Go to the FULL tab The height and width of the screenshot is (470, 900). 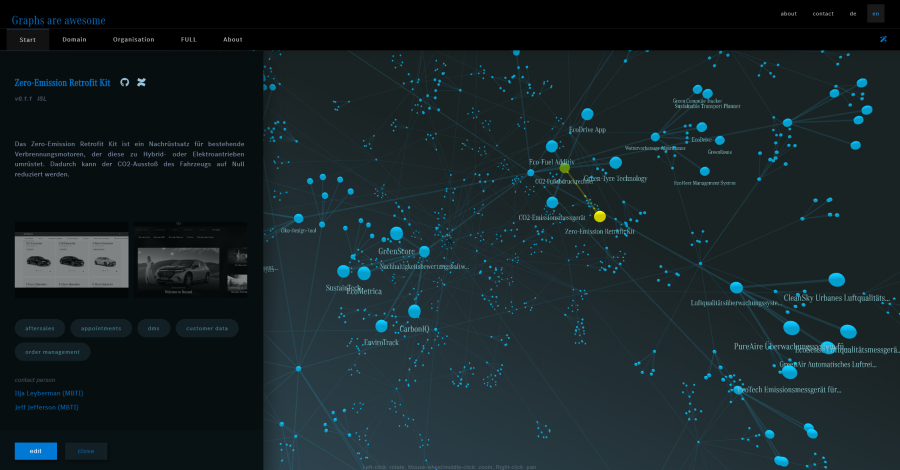[x=188, y=39]
